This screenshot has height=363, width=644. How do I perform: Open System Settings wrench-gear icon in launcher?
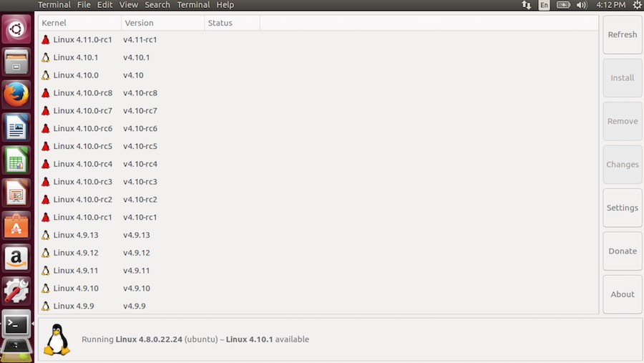click(x=16, y=291)
